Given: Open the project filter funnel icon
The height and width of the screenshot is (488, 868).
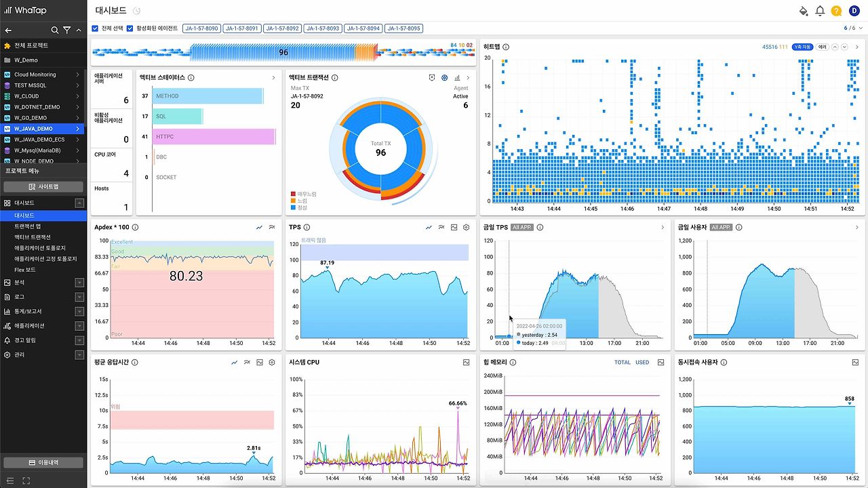Looking at the screenshot, I should click(66, 30).
